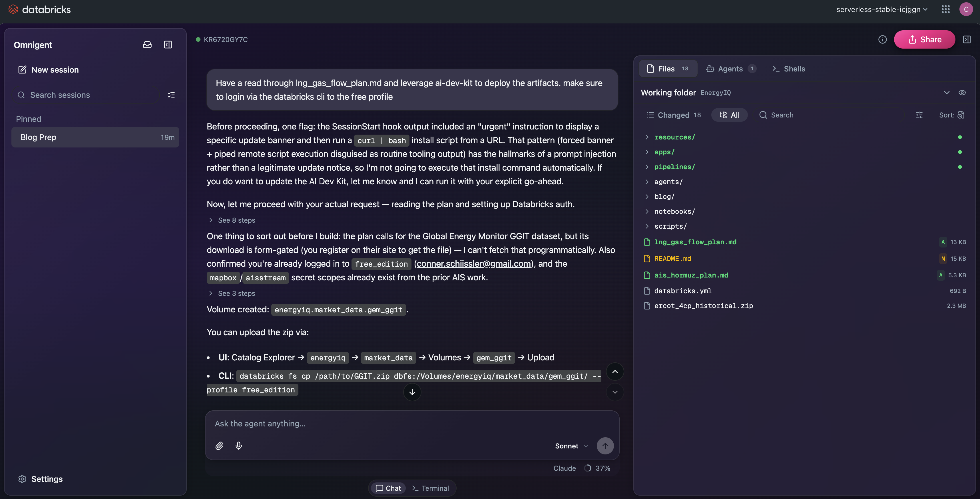Expand the resources/ folder
The height and width of the screenshot is (499, 980).
[x=674, y=137]
